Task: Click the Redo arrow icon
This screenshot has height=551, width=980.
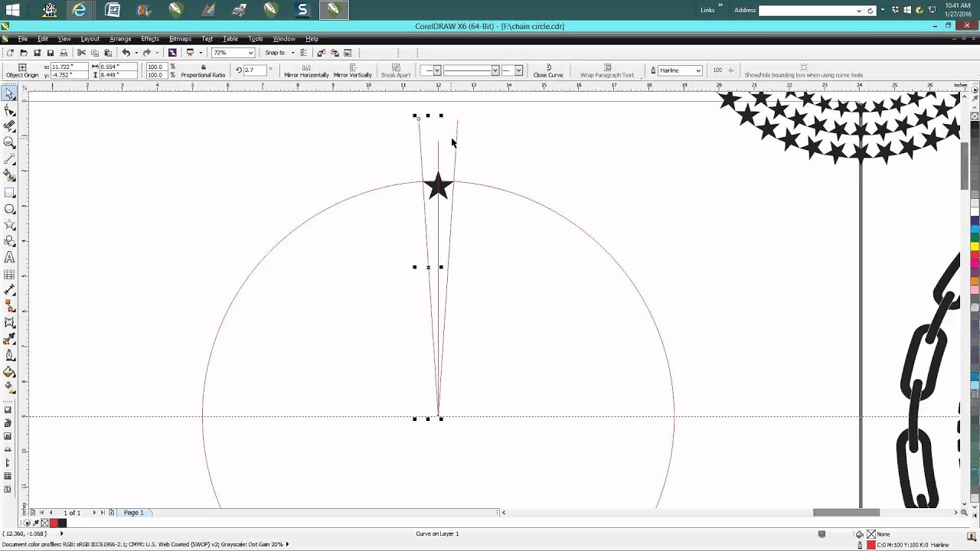Action: point(147,53)
